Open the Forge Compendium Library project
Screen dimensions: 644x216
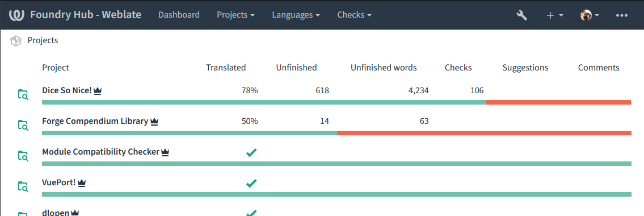click(95, 121)
